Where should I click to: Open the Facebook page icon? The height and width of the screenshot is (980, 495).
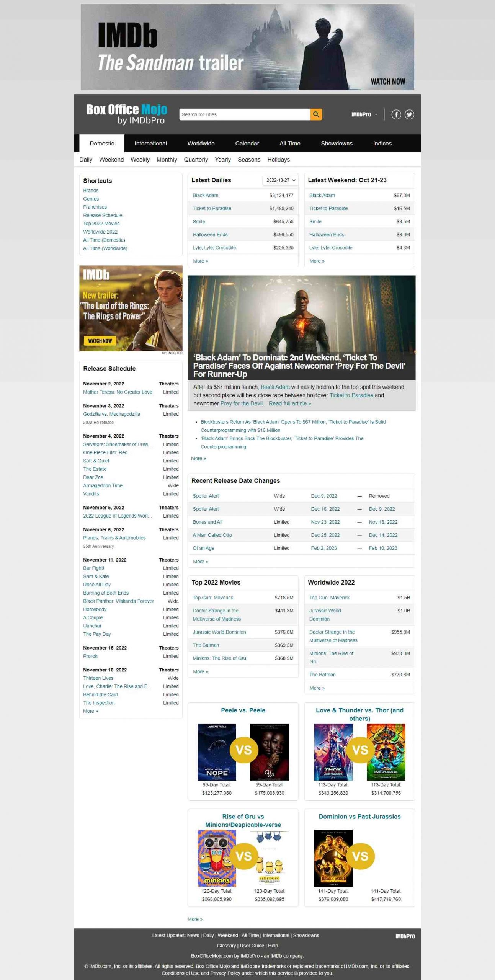(x=396, y=114)
